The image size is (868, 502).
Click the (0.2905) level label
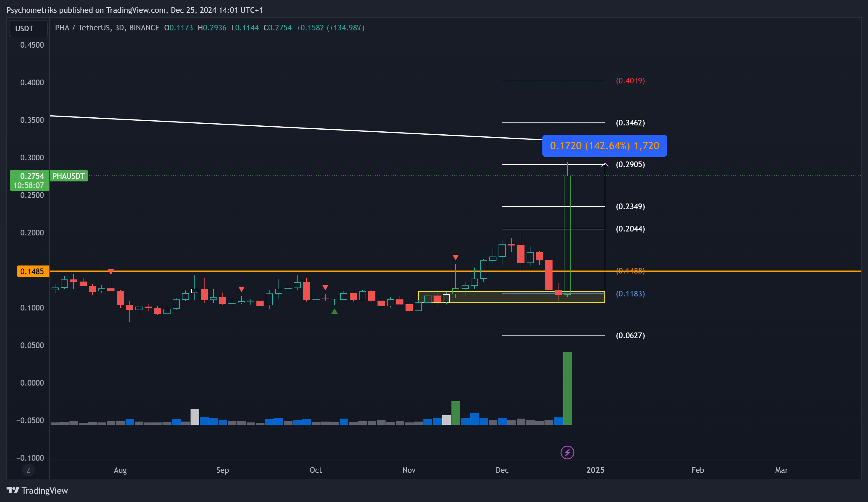coord(630,164)
